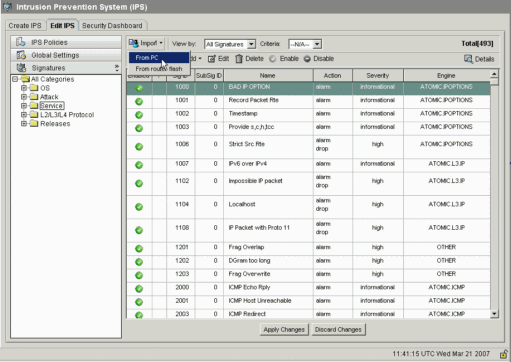Screen dimensions: 511x362
Task: Expand the Releases folder
Action: pyautogui.click(x=24, y=124)
